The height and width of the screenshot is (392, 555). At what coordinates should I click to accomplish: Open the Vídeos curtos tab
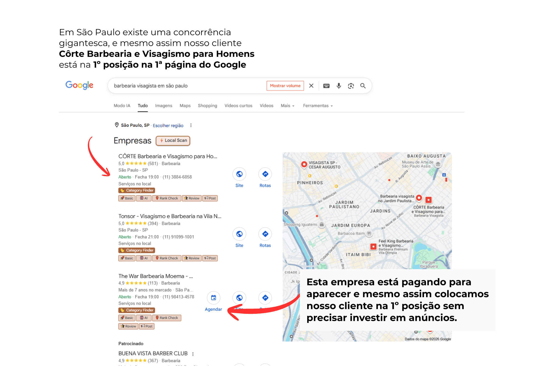coord(238,106)
